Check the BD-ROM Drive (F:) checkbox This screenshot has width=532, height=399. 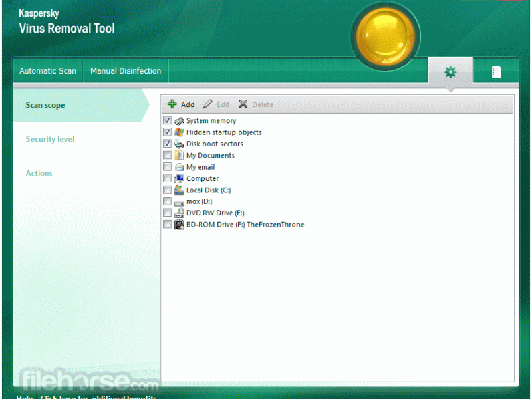(167, 224)
